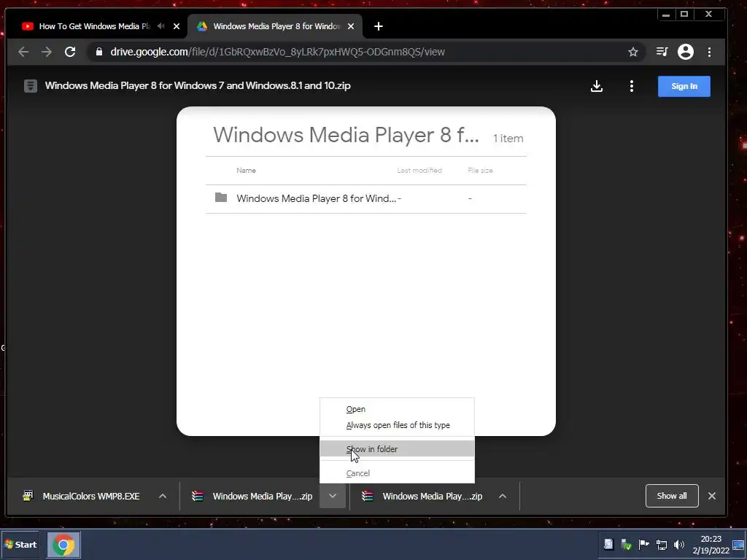Click the zip file title in Drive header
747x560 pixels.
198,86
